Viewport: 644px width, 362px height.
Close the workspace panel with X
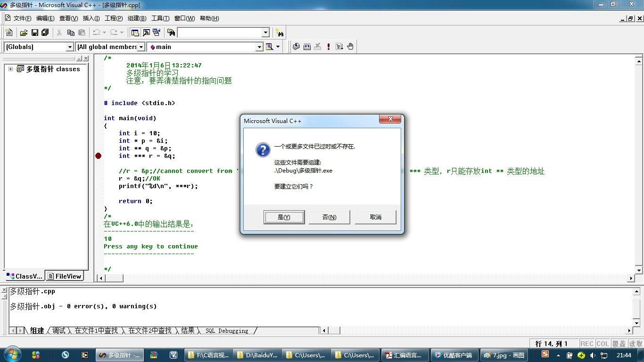(x=86, y=58)
